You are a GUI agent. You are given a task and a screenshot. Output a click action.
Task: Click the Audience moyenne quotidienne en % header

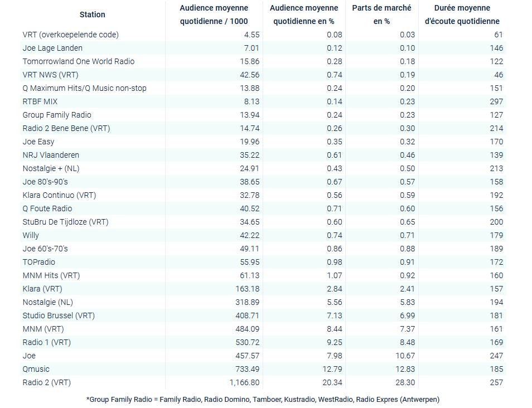pyautogui.click(x=304, y=14)
